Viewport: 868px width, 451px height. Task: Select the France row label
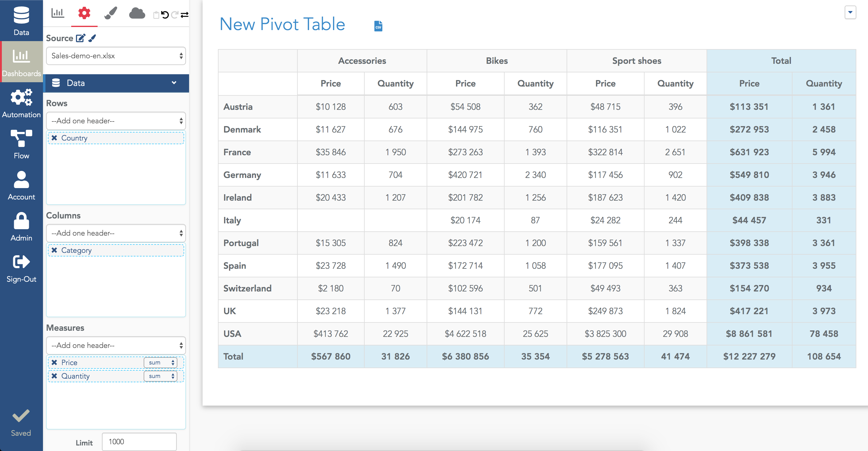[237, 152]
